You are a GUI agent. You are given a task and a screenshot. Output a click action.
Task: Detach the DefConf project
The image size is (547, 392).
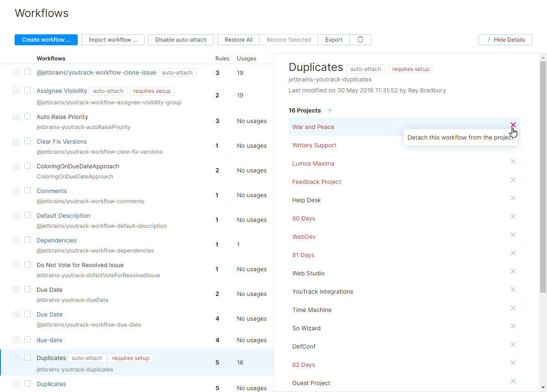pos(513,344)
